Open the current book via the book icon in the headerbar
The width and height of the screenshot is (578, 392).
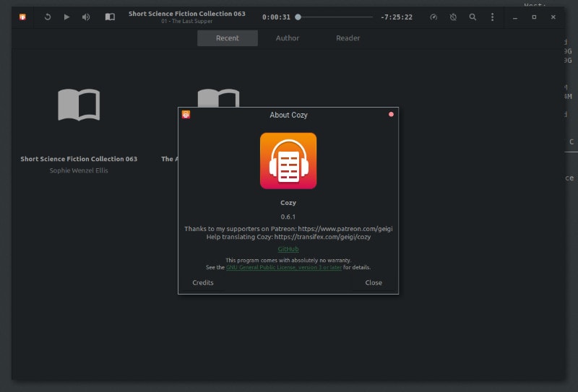pyautogui.click(x=110, y=17)
